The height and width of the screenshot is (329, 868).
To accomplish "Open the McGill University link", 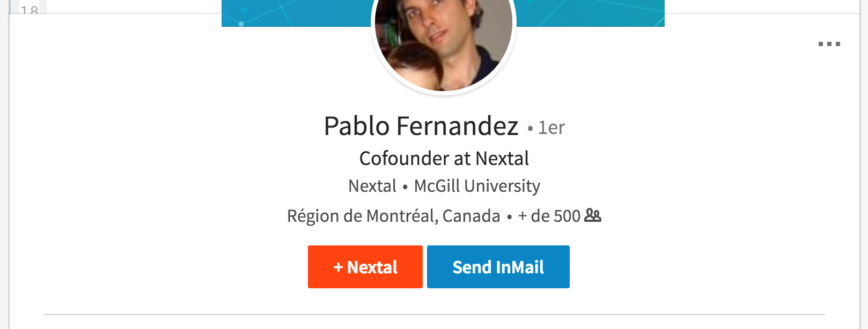I will point(477,186).
